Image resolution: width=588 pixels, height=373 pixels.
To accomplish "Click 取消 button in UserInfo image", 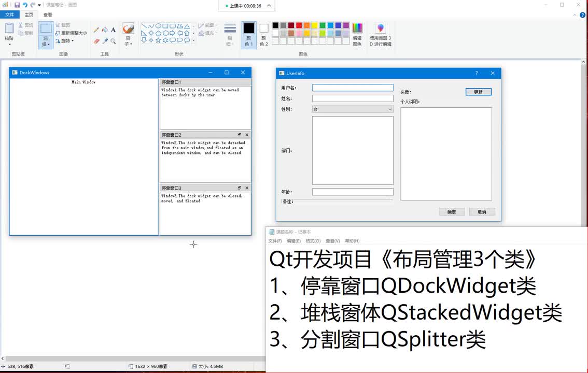I will coord(482,211).
